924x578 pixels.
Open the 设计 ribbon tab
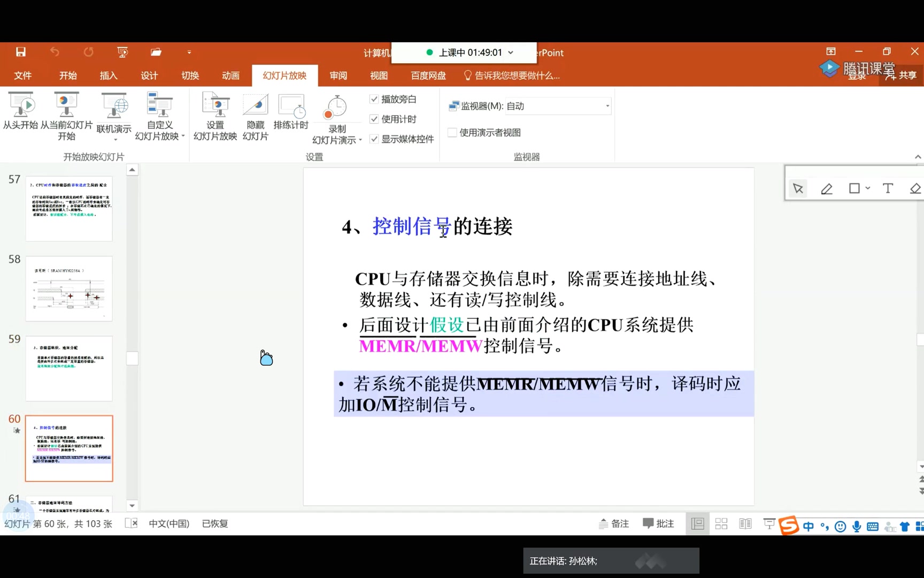coord(149,75)
